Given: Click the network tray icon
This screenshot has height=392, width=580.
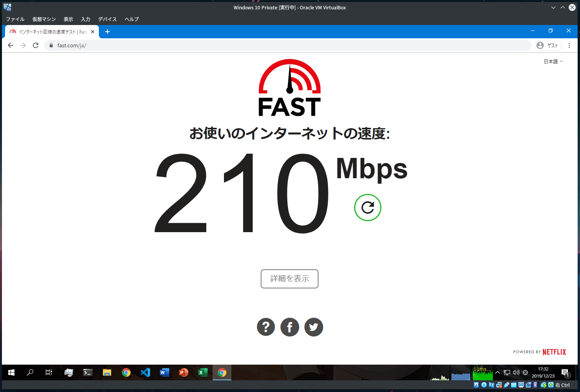Looking at the screenshot, I should [507, 372].
